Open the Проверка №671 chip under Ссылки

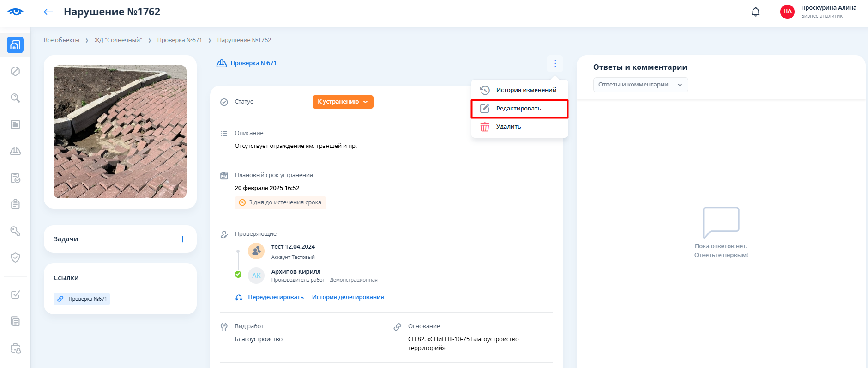tap(82, 299)
